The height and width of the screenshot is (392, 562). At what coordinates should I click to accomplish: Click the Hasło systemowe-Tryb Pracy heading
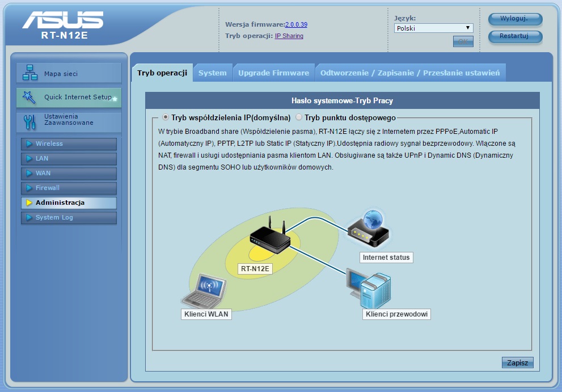[x=342, y=101]
